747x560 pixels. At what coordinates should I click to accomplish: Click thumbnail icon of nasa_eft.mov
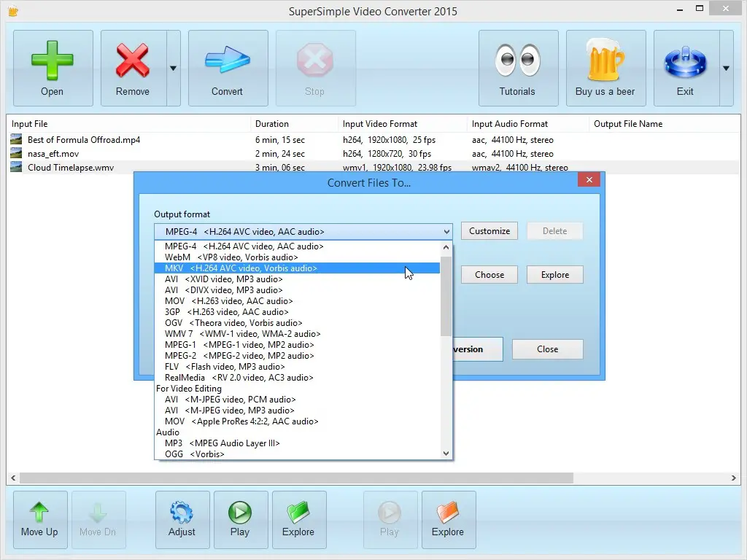(16, 153)
